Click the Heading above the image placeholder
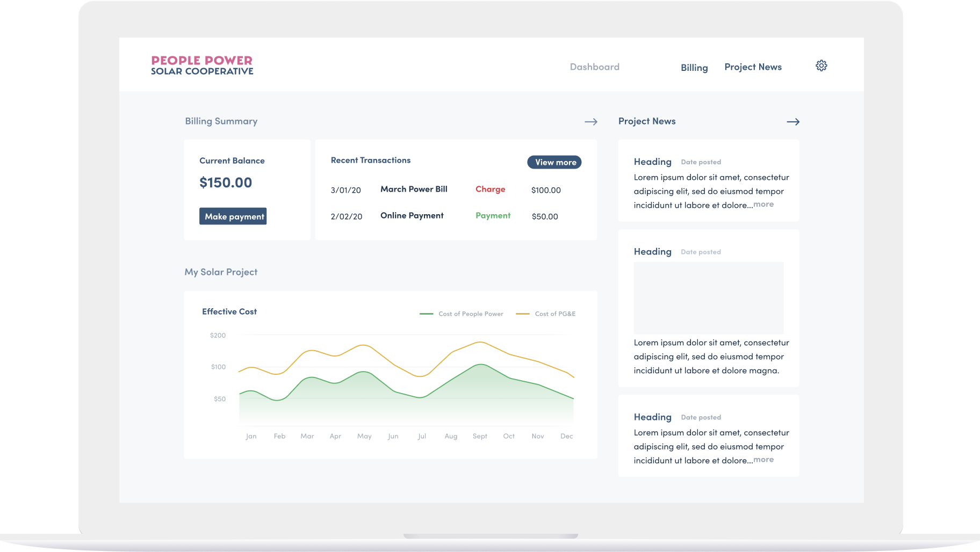The height and width of the screenshot is (552, 980). (653, 252)
